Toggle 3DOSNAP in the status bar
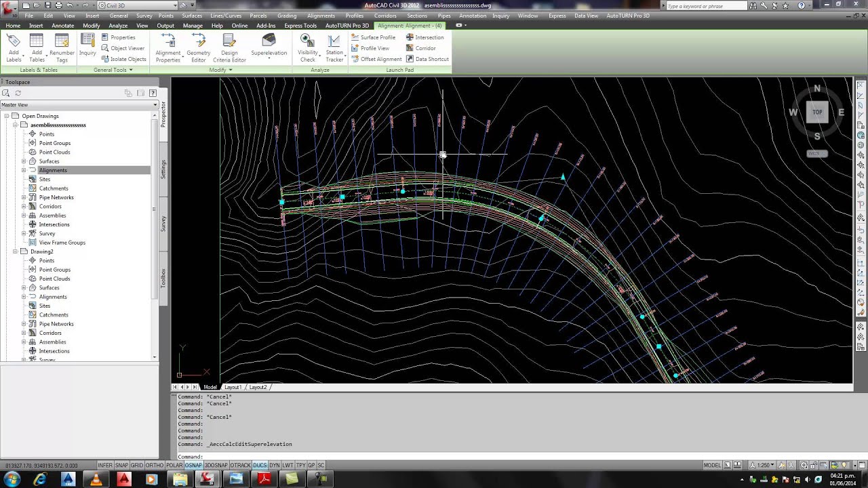 [216, 466]
